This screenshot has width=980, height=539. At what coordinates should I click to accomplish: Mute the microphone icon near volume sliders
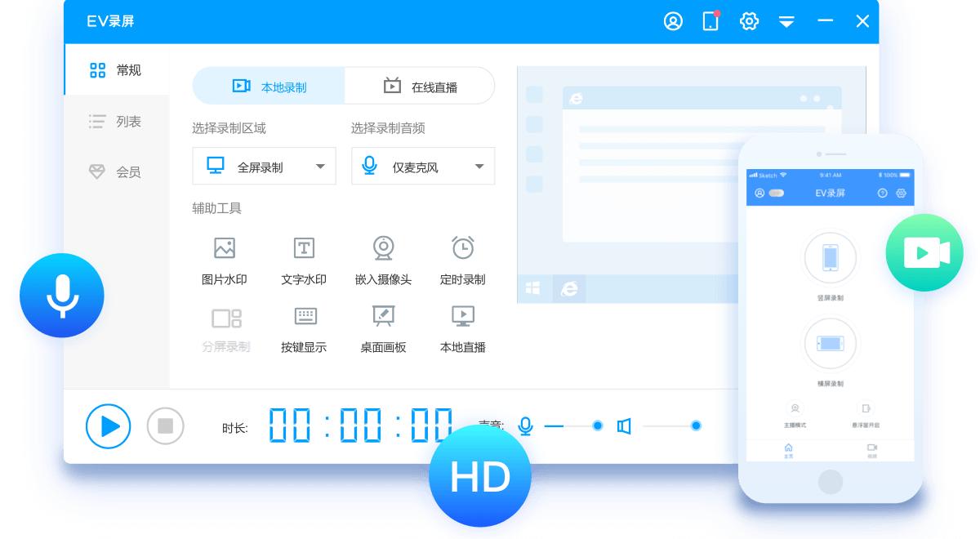pyautogui.click(x=526, y=425)
